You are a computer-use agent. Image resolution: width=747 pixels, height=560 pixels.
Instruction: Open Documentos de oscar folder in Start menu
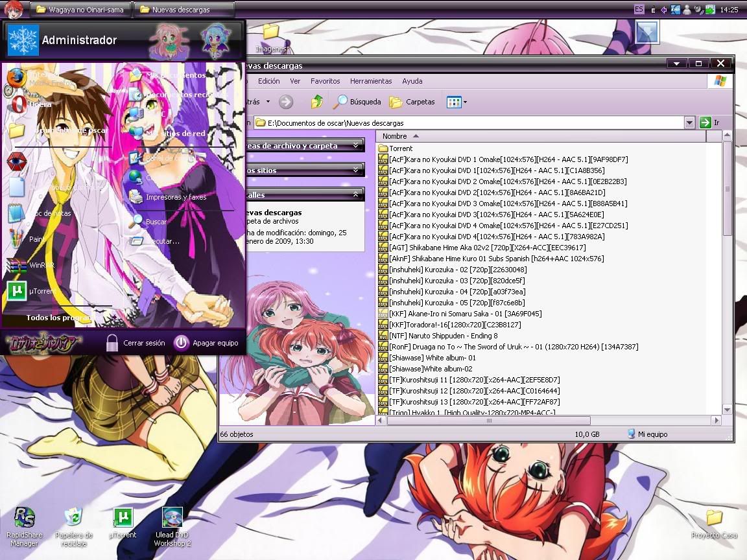(60, 130)
